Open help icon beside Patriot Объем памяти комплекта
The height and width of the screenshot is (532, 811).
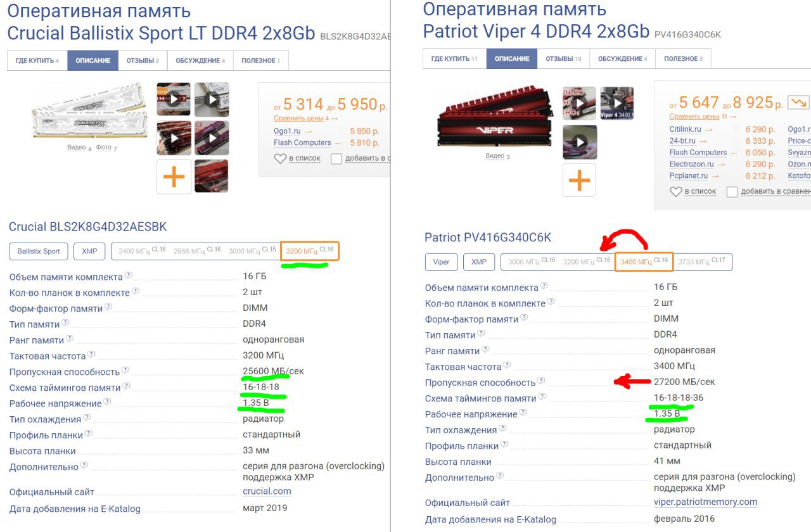click(x=544, y=286)
